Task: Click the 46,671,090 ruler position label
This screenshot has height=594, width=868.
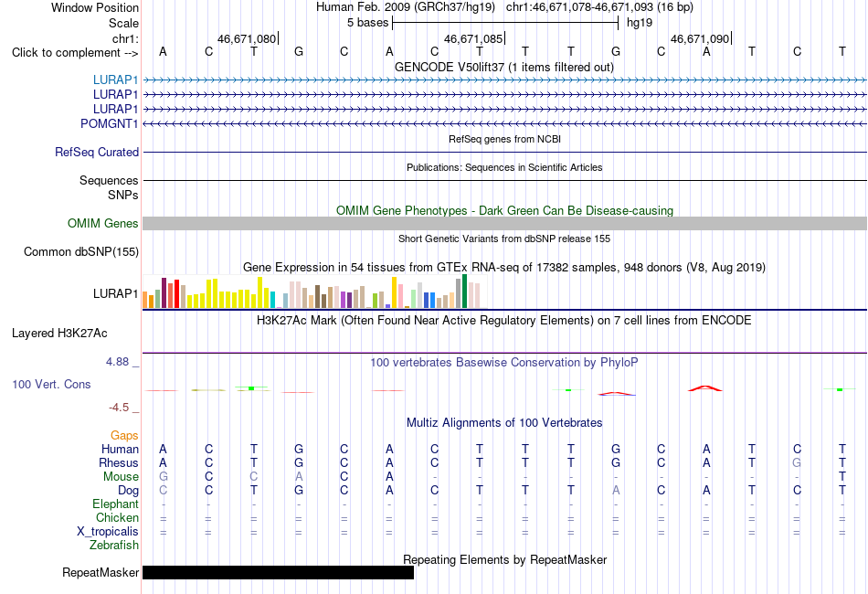Action: pyautogui.click(x=700, y=38)
